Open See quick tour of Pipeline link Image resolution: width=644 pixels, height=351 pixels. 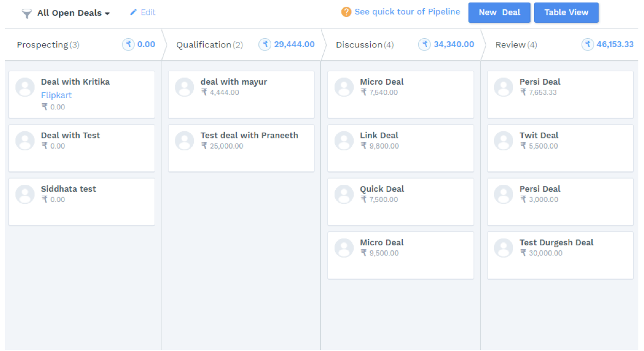click(x=407, y=12)
